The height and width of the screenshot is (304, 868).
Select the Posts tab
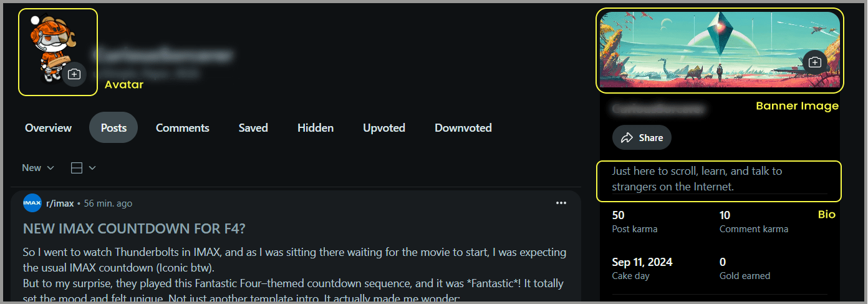coord(113,128)
